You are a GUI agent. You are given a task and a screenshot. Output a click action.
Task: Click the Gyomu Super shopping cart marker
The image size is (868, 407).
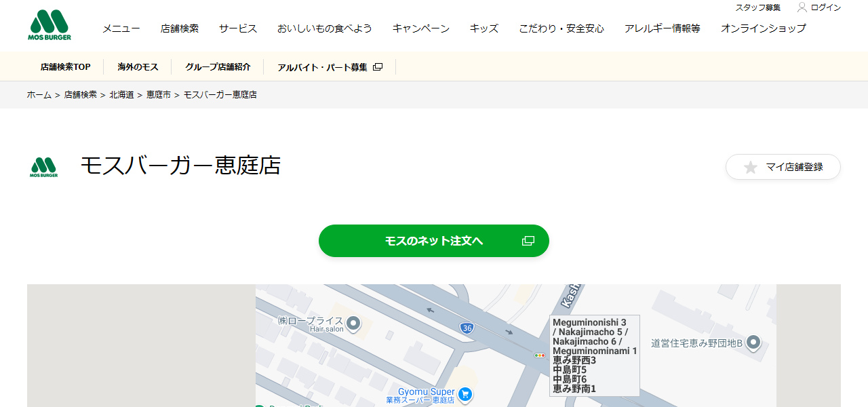pyautogui.click(x=465, y=394)
